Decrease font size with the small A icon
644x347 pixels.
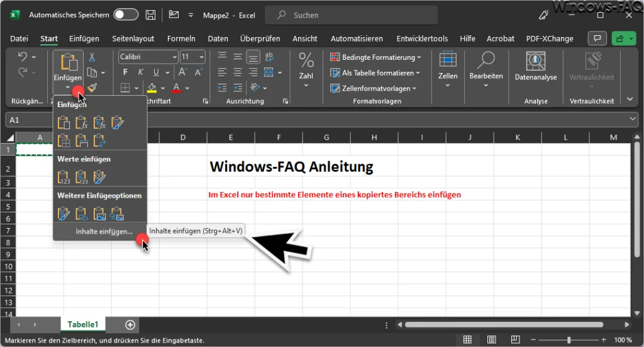(x=199, y=72)
